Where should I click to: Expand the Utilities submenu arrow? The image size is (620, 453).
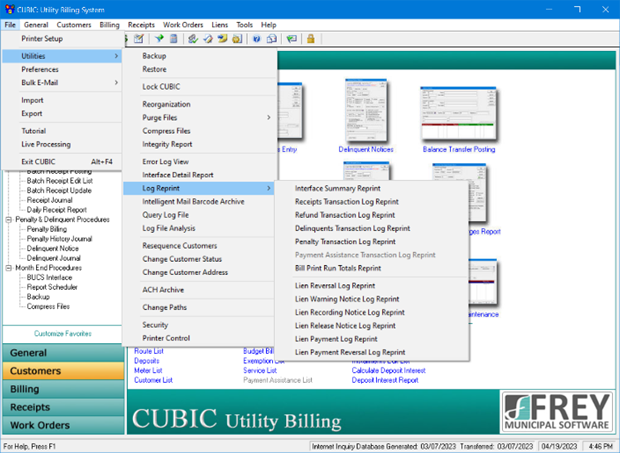click(x=116, y=56)
